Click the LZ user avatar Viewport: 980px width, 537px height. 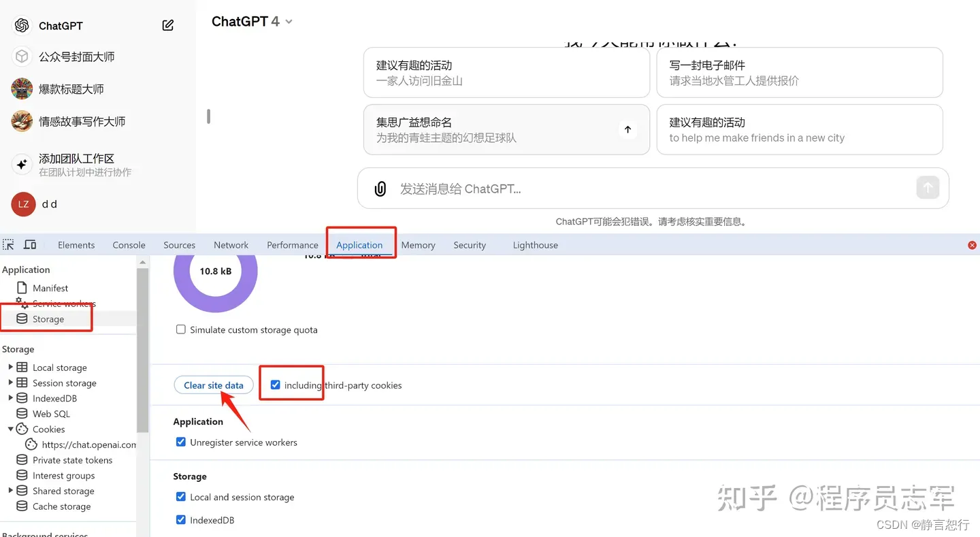23,204
